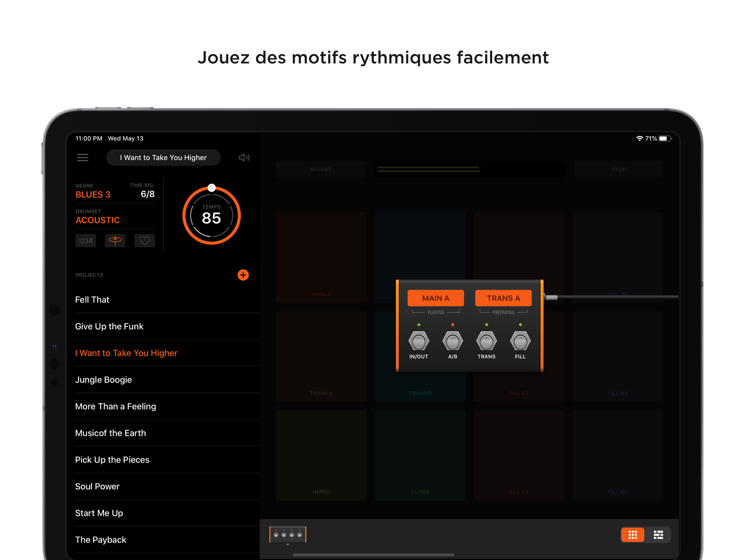Image resolution: width=747 pixels, height=560 pixels.
Task: Select Soul Power project
Action: (97, 486)
